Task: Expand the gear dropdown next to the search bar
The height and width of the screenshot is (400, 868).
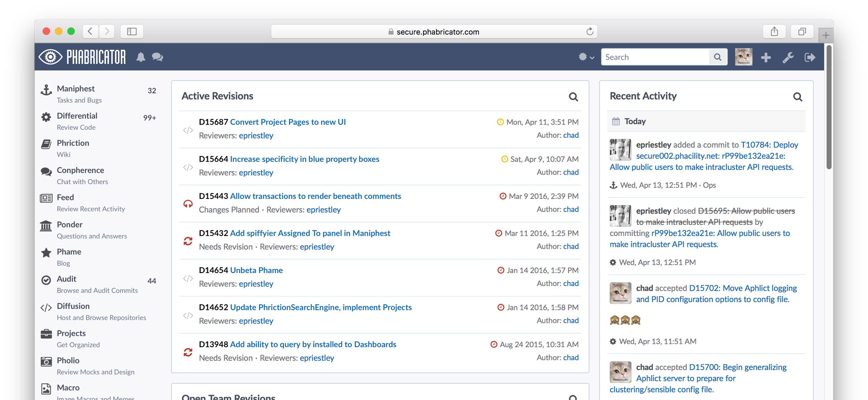Action: (x=586, y=57)
